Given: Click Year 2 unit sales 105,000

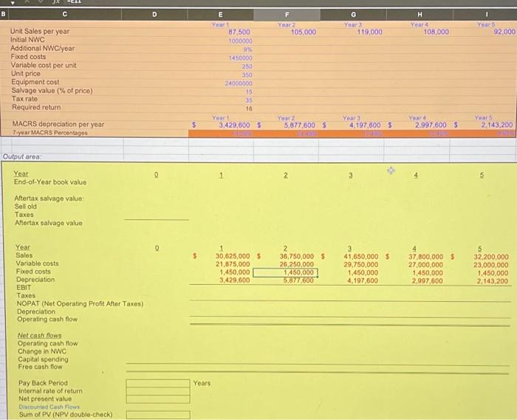Looking at the screenshot, I should click(x=304, y=32).
